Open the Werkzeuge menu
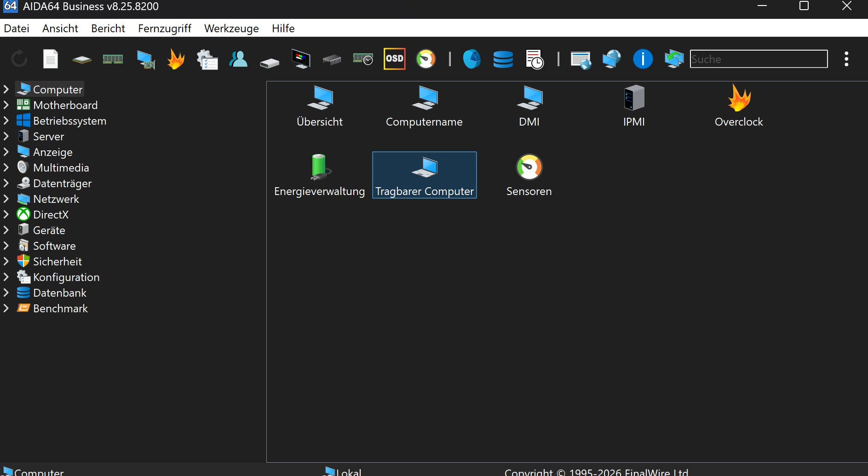Image resolution: width=868 pixels, height=476 pixels. (x=231, y=29)
